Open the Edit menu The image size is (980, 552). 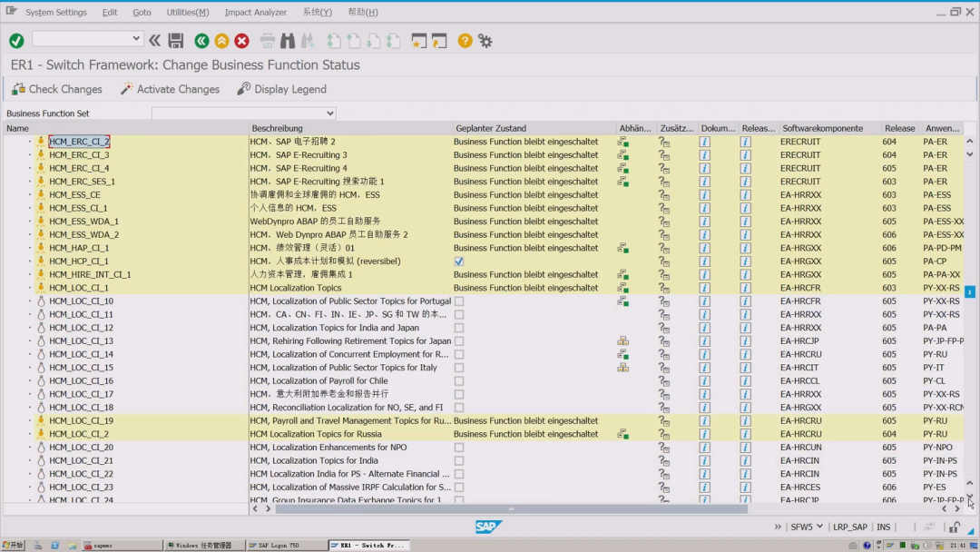(110, 12)
